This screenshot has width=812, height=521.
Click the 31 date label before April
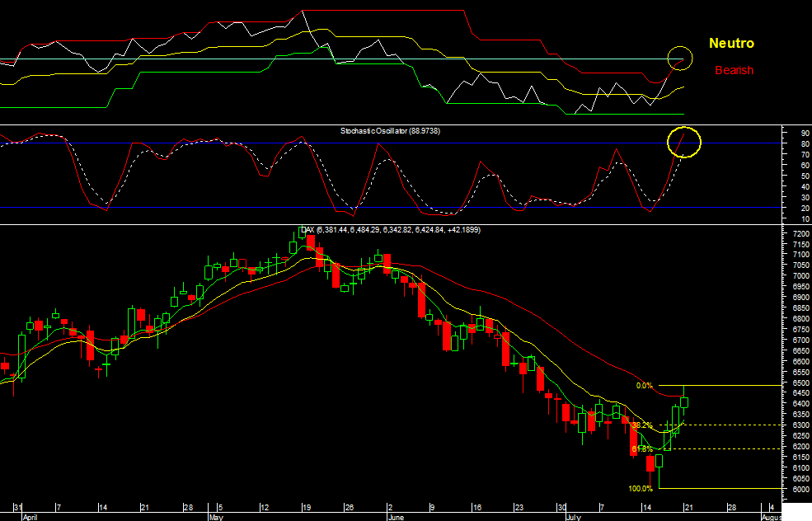coord(17,508)
